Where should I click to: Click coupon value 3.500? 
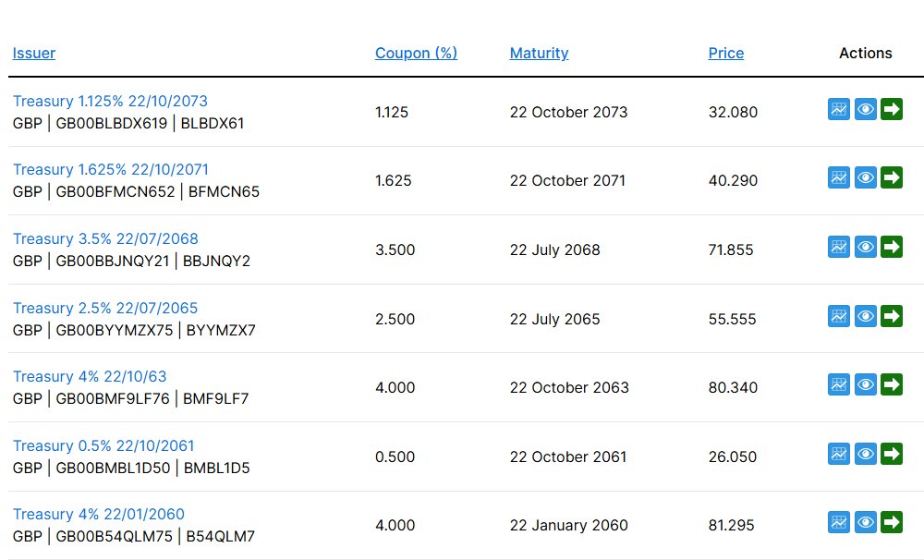tap(395, 250)
